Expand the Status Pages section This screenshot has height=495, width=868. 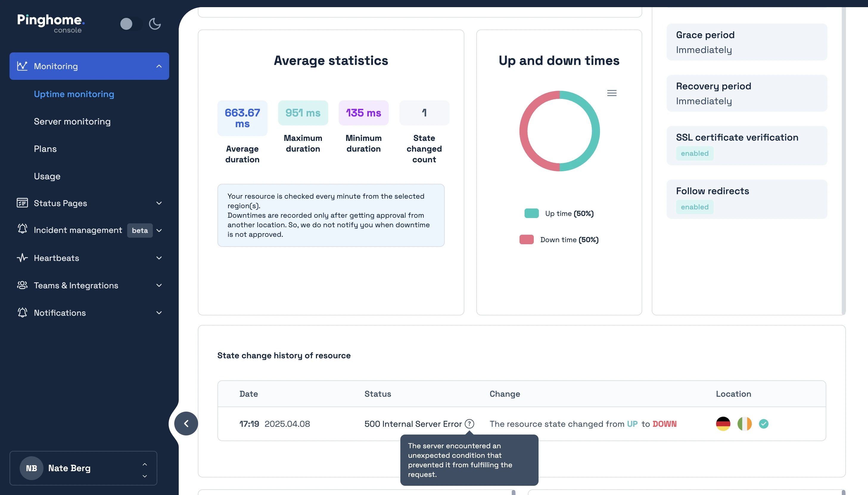click(159, 203)
